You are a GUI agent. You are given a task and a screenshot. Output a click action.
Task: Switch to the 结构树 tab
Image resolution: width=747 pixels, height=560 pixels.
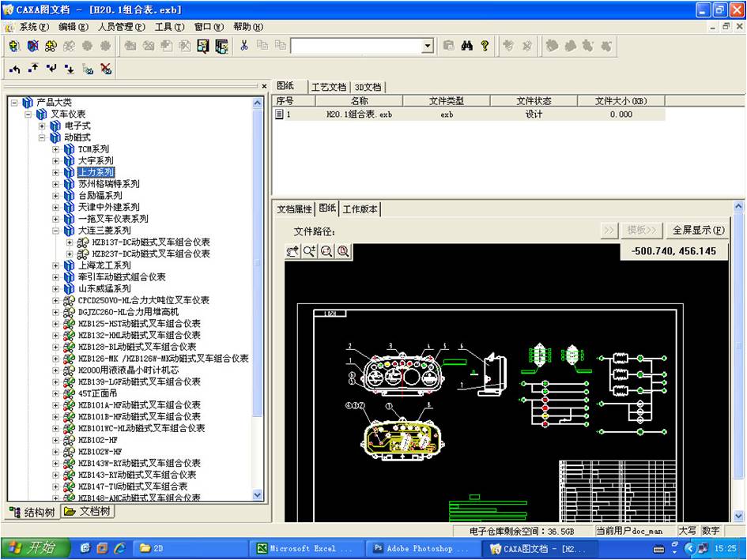pos(33,513)
